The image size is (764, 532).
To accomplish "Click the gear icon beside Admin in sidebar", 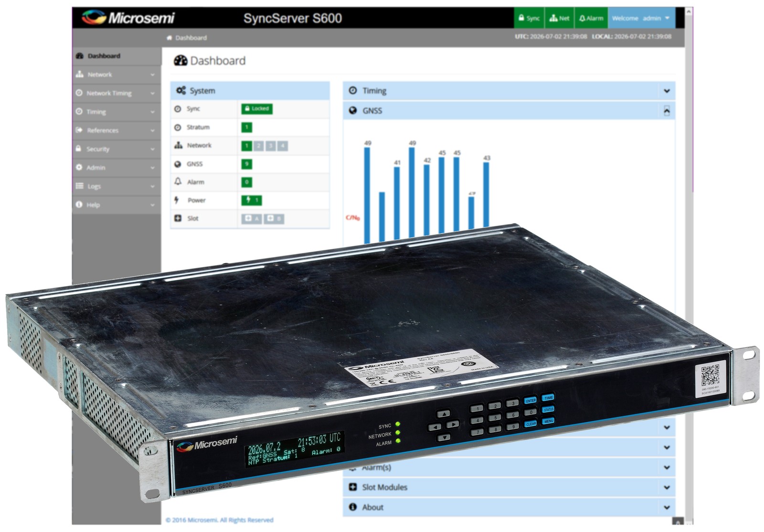I will click(x=79, y=167).
